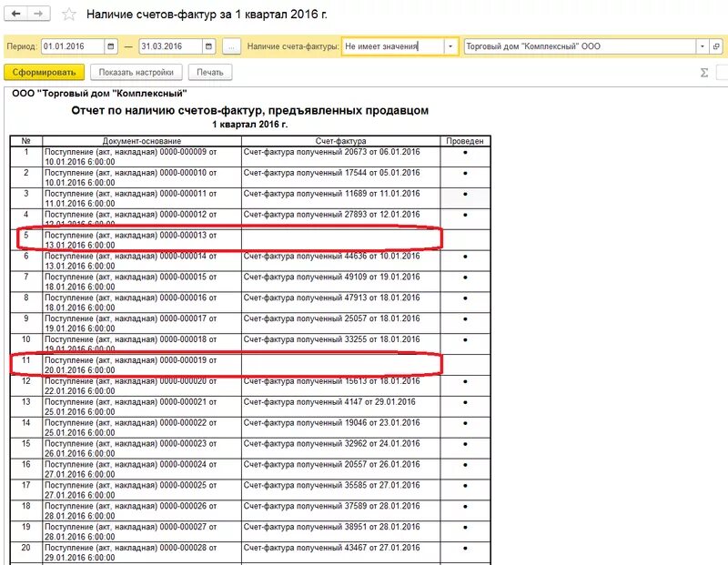This screenshot has height=565, width=728.
Task: Click the 'Не имеет значения' field
Action: pos(393,46)
